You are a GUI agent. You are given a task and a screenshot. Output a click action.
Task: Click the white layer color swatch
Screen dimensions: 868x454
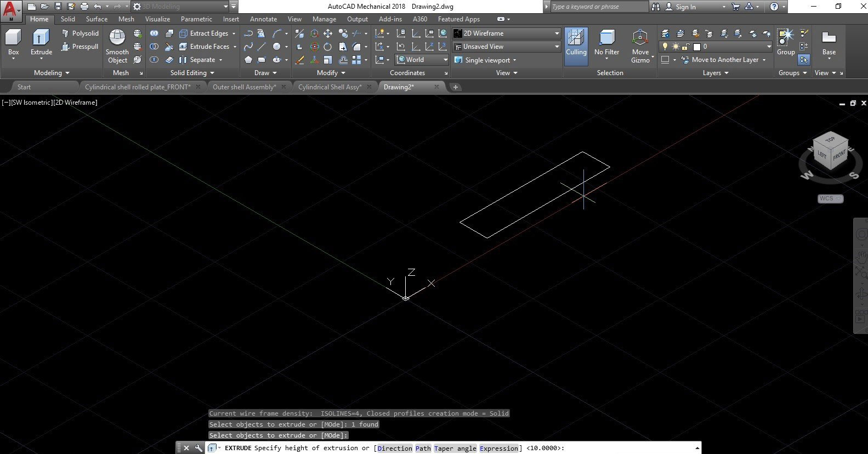(697, 47)
